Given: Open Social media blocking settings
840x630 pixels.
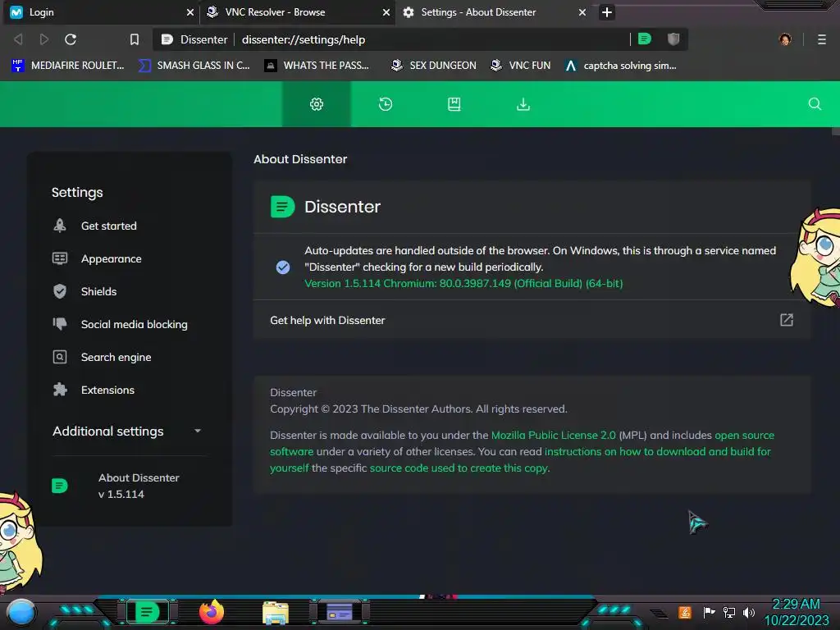Looking at the screenshot, I should tap(135, 324).
